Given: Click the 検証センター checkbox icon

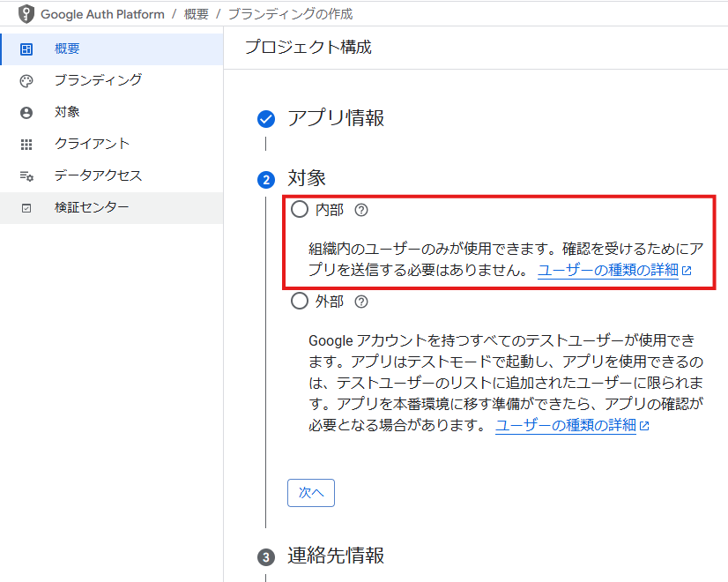Looking at the screenshot, I should [x=26, y=208].
